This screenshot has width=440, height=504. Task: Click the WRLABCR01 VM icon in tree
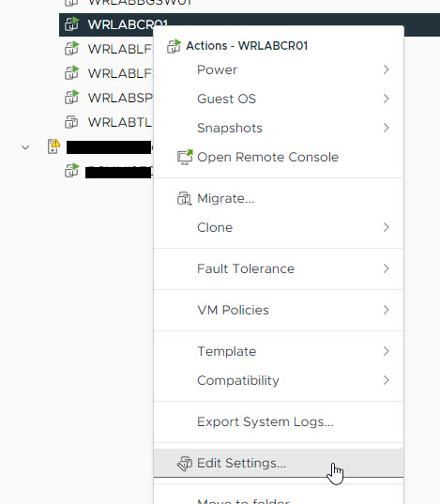point(71,24)
